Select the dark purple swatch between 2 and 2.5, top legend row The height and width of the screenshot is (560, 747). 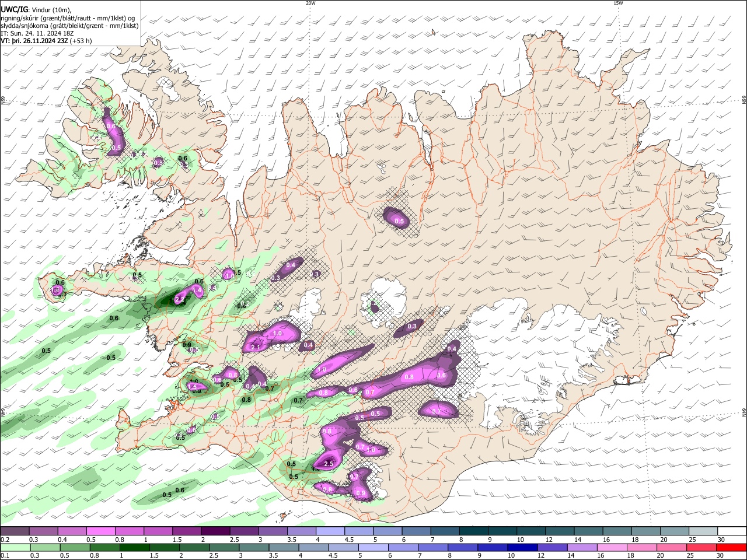pos(215,531)
